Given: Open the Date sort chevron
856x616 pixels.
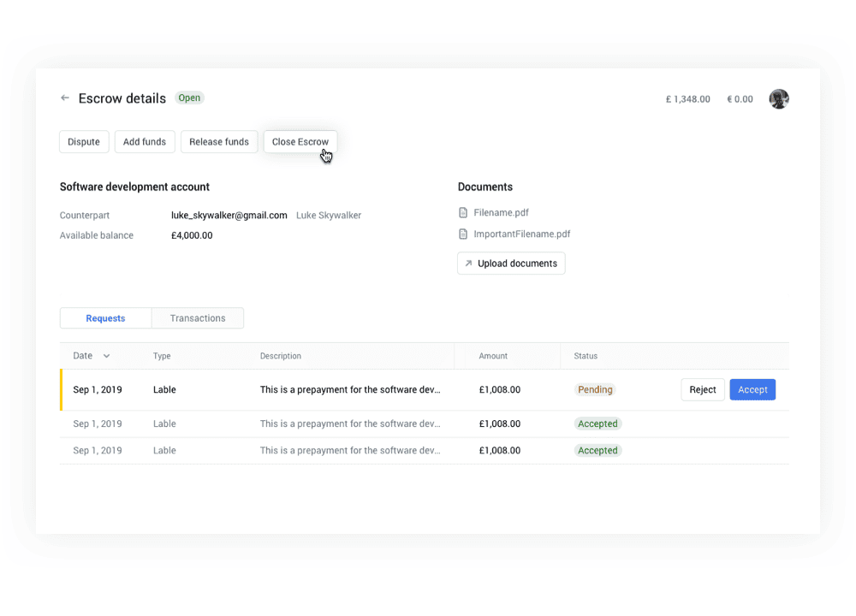Looking at the screenshot, I should 105,355.
